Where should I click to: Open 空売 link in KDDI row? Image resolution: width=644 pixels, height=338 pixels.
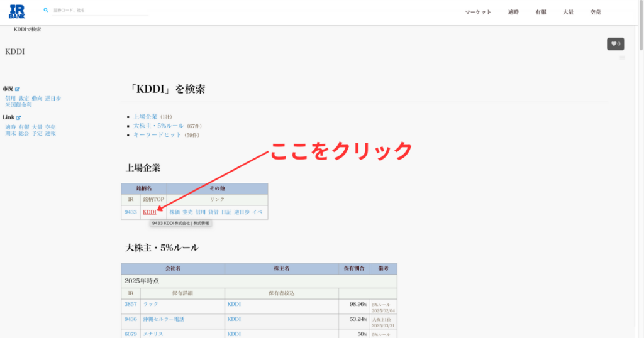(187, 212)
